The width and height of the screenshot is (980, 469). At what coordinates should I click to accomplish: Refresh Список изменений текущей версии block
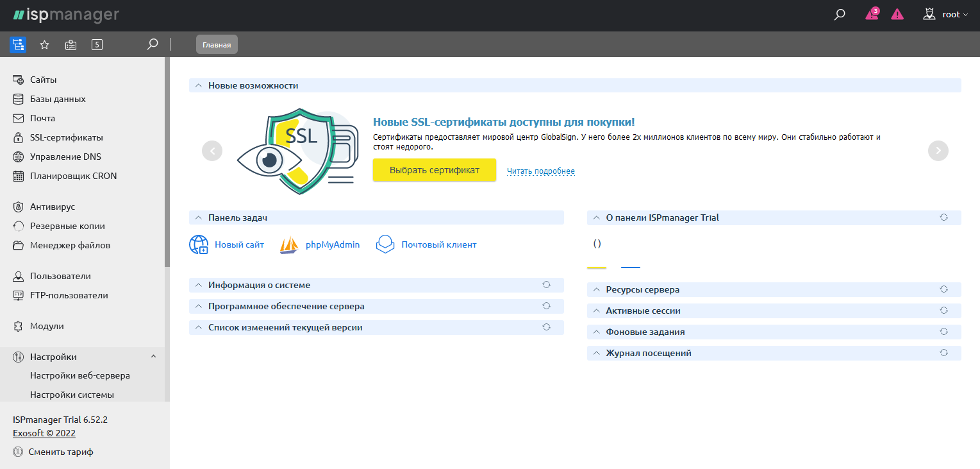click(547, 327)
